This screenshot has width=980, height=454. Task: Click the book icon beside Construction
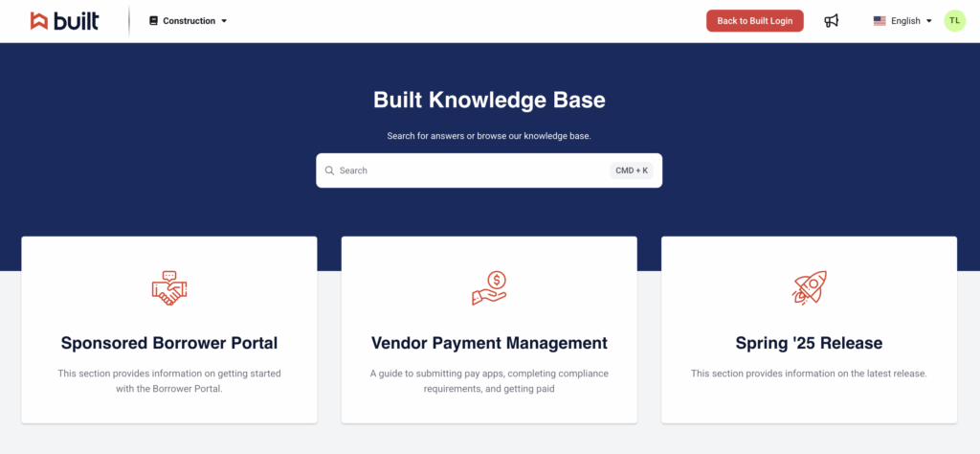(x=153, y=21)
